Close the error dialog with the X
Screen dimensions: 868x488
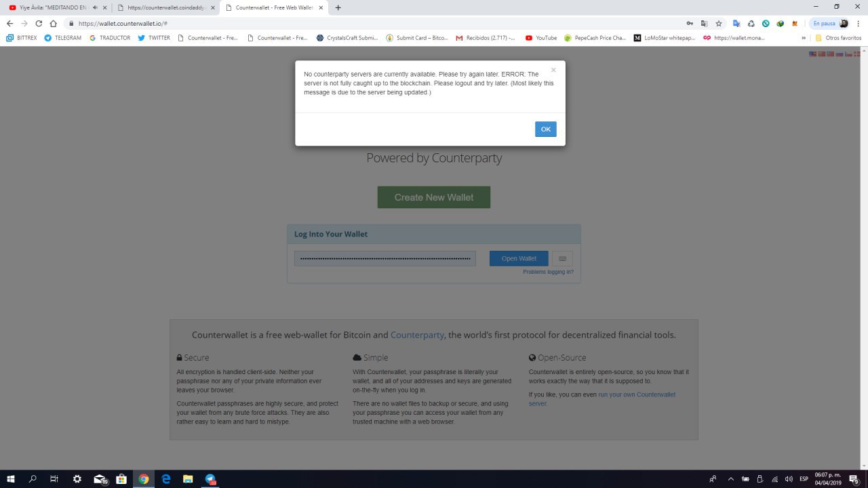[553, 70]
